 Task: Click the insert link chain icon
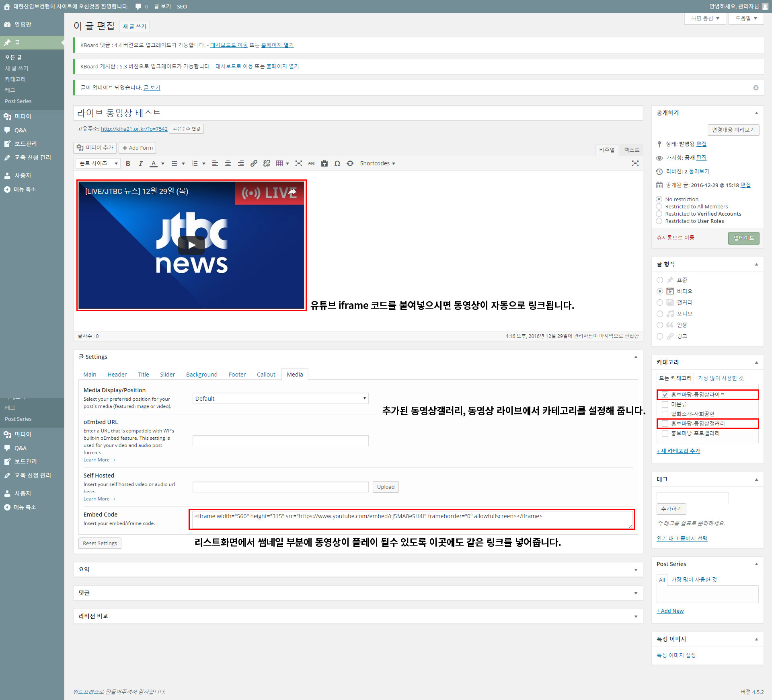254,163
